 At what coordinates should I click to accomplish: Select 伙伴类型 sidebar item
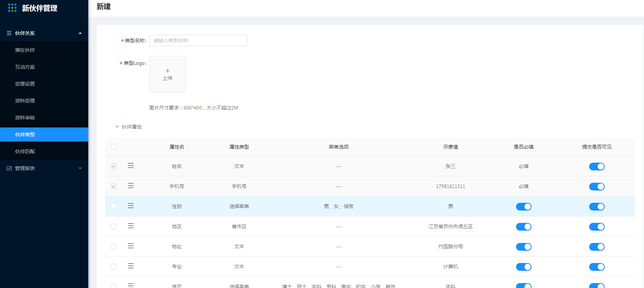coord(44,134)
